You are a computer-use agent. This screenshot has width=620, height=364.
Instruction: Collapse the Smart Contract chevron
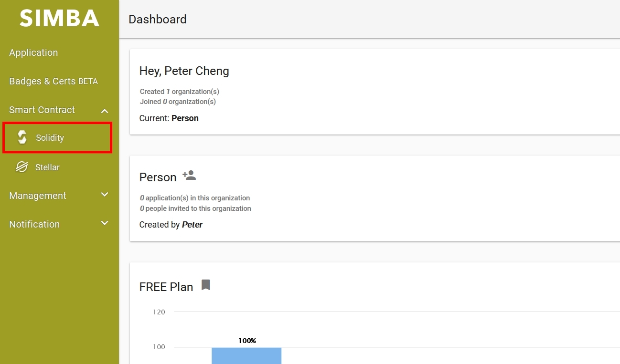105,111
